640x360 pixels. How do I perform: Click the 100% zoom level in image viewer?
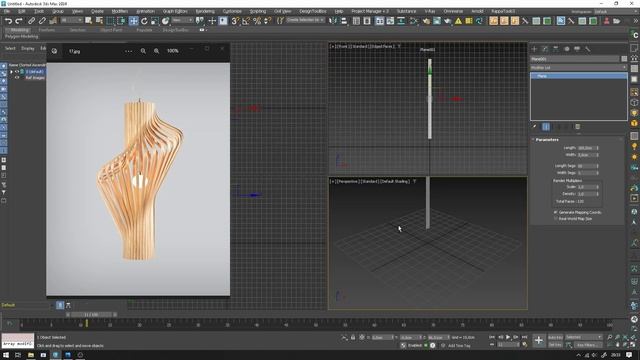point(173,51)
